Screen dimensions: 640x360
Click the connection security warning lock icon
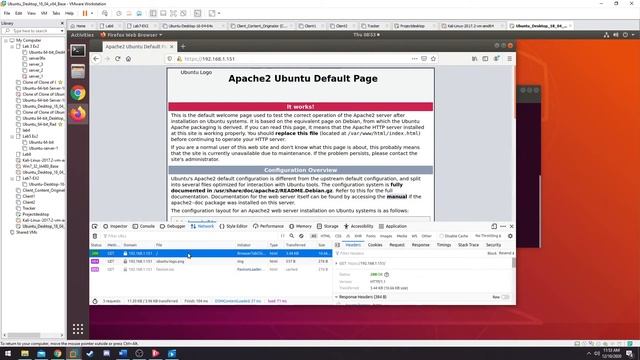click(x=179, y=59)
